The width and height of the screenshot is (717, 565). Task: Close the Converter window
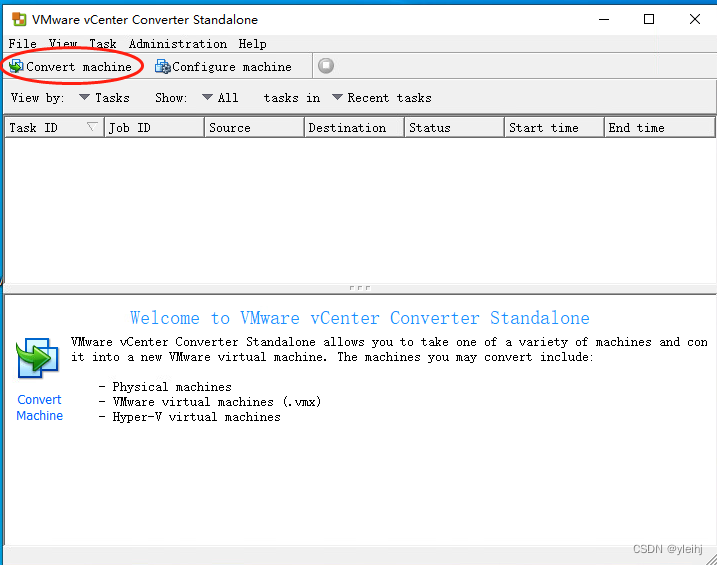tap(695, 19)
